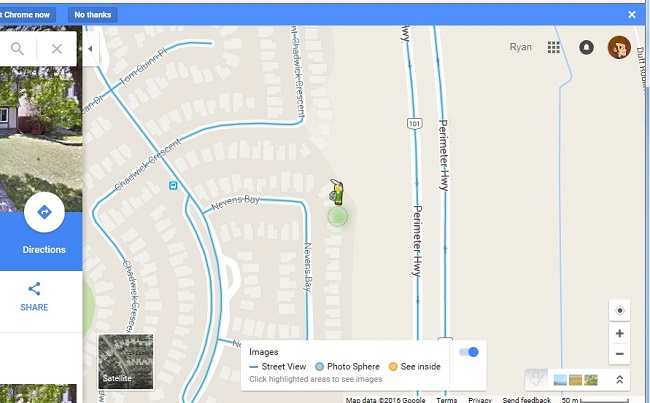Open the account profile avatar
650x403 pixels.
619,47
